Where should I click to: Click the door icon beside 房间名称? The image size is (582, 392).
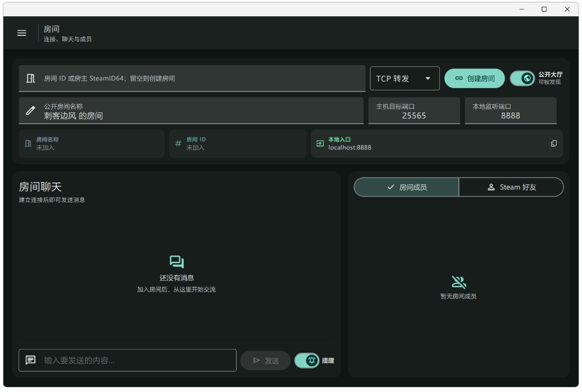point(28,144)
